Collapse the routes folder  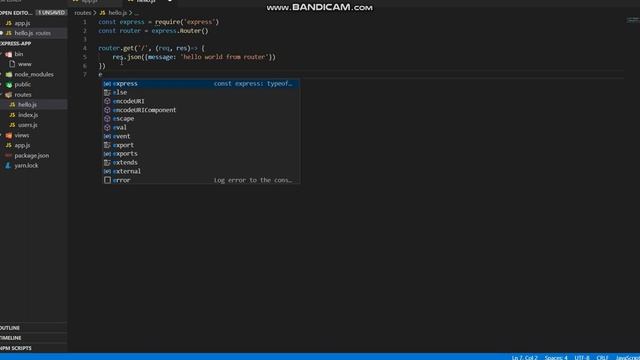coord(33,95)
